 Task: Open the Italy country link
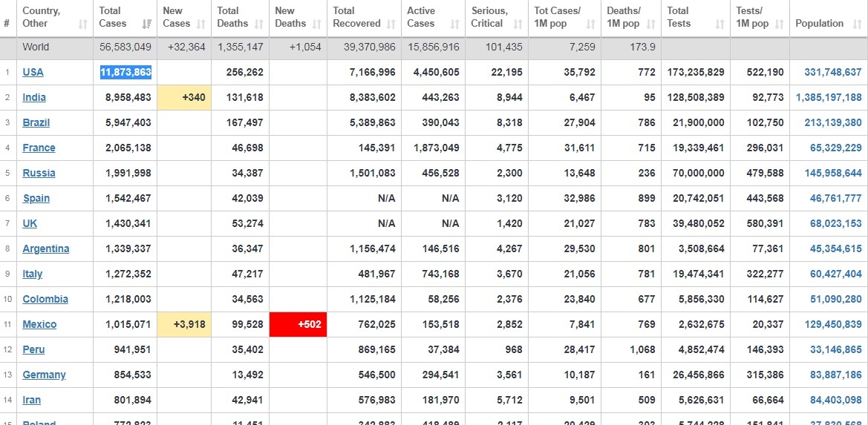point(32,274)
